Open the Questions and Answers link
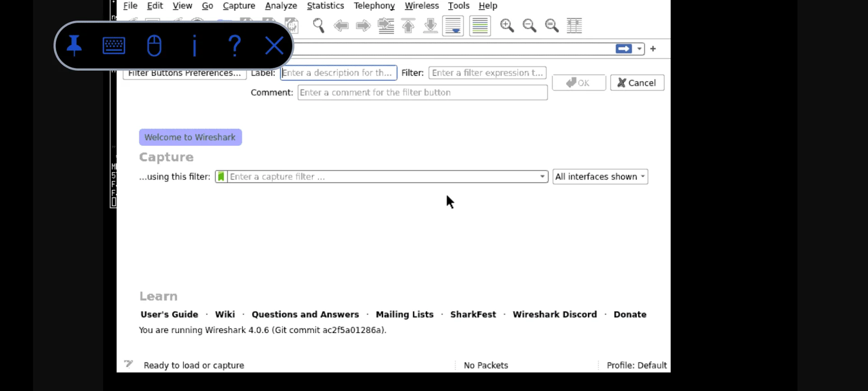Image resolution: width=868 pixels, height=391 pixels. (305, 314)
